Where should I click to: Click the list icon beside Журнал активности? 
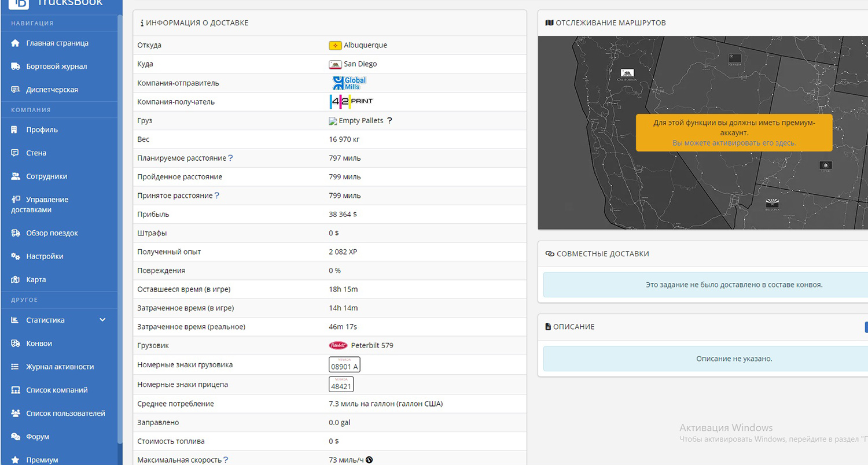(15, 367)
